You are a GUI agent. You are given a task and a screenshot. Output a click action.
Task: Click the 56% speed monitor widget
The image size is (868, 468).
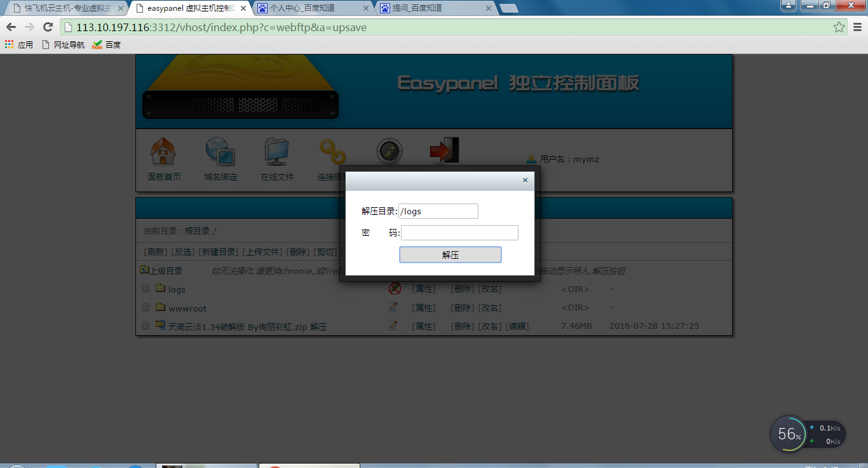coord(808,434)
